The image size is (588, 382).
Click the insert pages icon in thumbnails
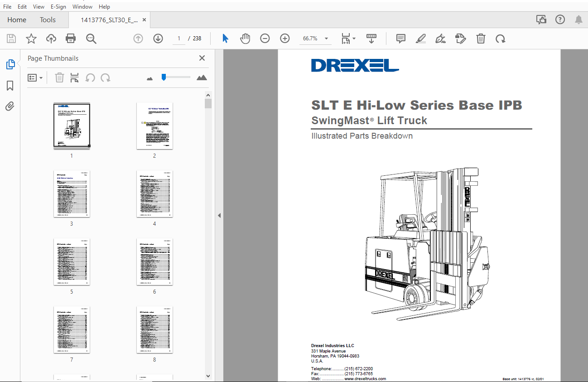(75, 78)
